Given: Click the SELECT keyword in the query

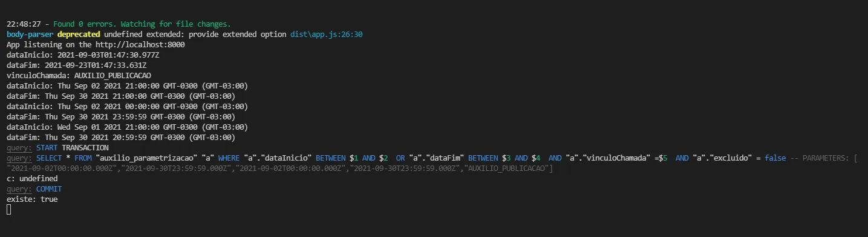Looking at the screenshot, I should (49, 158).
